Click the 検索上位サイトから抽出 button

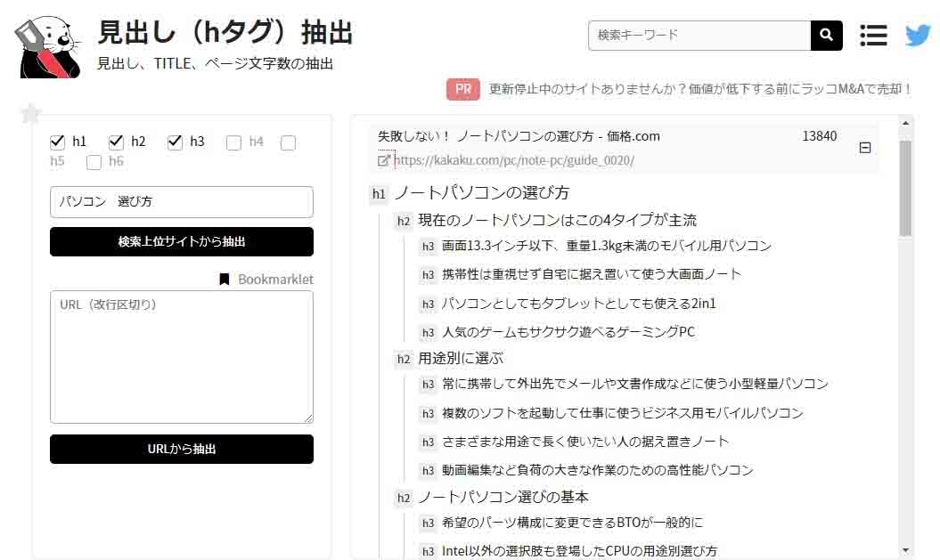[x=182, y=241]
